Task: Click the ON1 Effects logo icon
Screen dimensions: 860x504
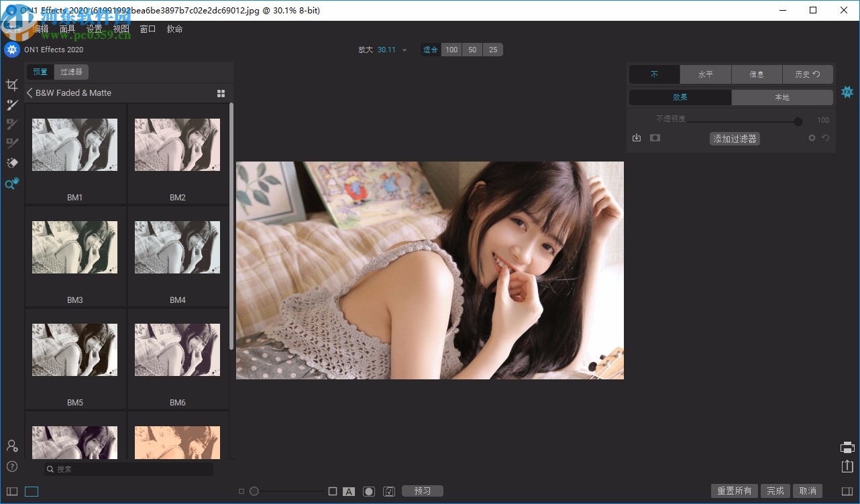Action: [x=12, y=50]
